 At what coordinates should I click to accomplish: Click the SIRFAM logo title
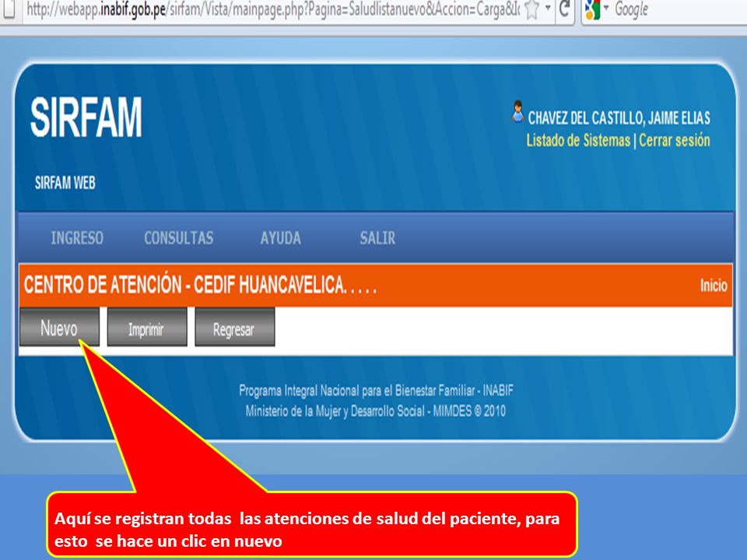tap(86, 117)
